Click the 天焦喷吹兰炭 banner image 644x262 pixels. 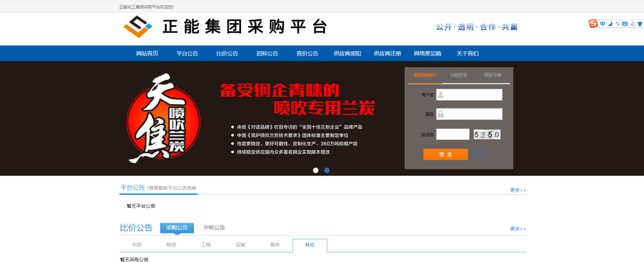click(x=163, y=118)
